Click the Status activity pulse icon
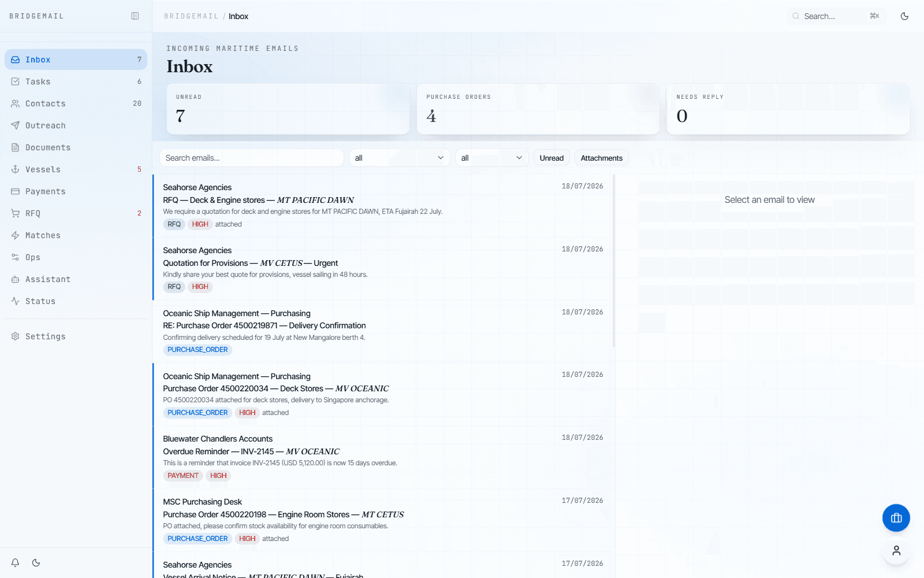The width and height of the screenshot is (924, 578). coord(16,301)
